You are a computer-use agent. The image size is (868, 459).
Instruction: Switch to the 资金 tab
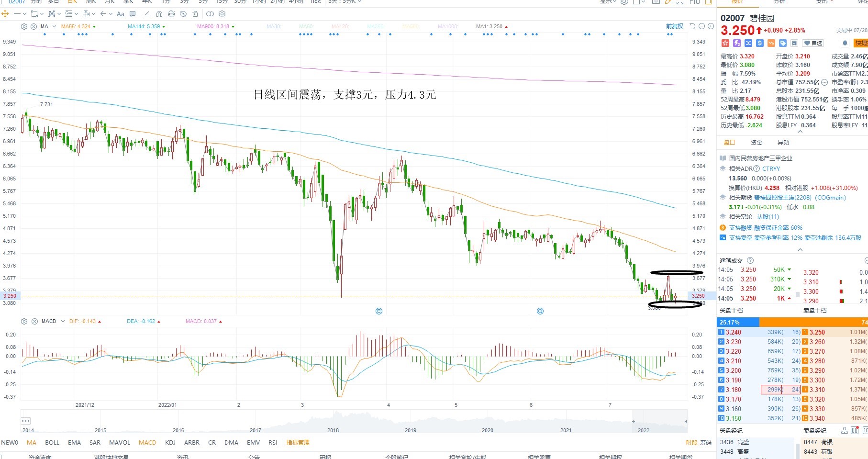point(757,143)
